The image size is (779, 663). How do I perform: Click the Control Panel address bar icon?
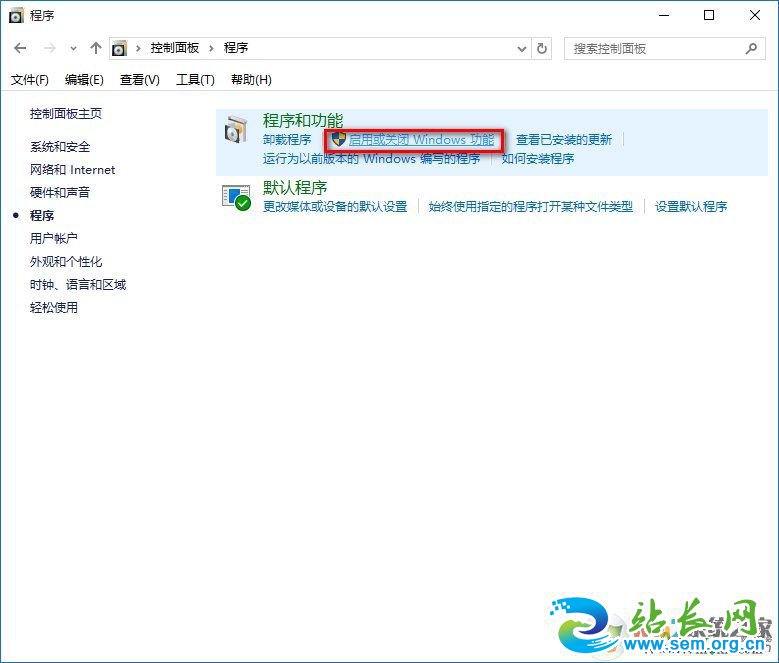[x=119, y=48]
